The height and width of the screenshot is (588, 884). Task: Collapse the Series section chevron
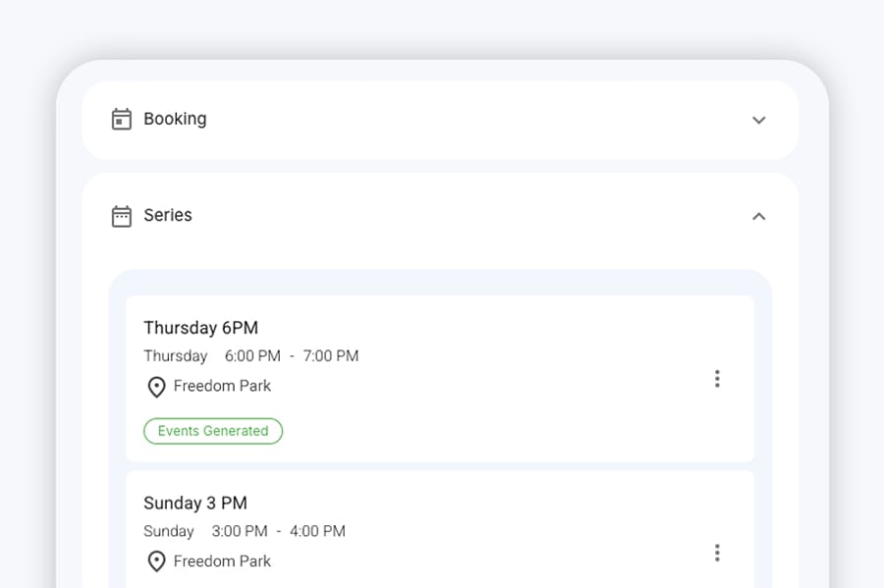tap(759, 216)
